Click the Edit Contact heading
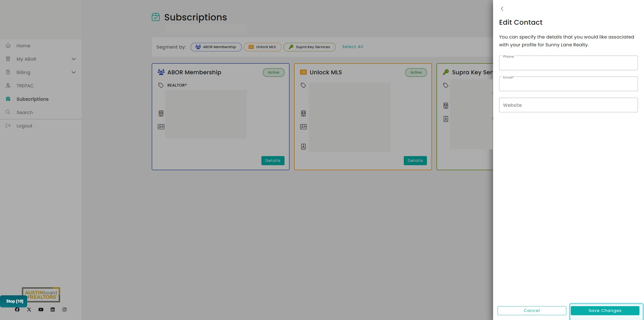The image size is (644, 320). pyautogui.click(x=520, y=22)
